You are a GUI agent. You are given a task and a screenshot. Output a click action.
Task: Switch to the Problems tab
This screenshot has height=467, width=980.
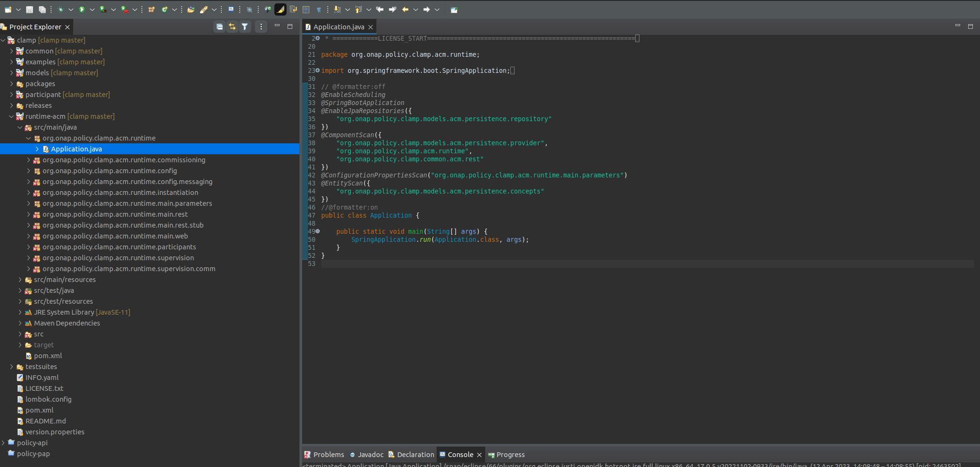[x=324, y=455]
